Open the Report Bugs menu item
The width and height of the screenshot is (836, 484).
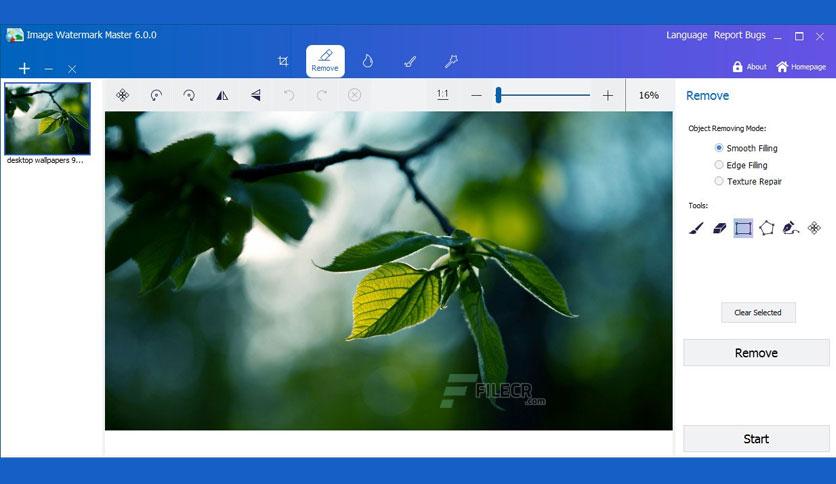point(739,35)
